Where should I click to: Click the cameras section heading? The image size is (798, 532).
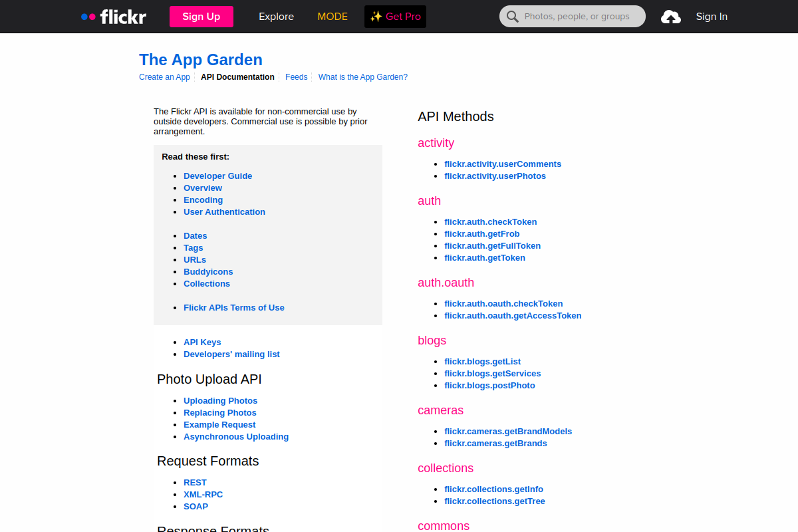pos(440,410)
